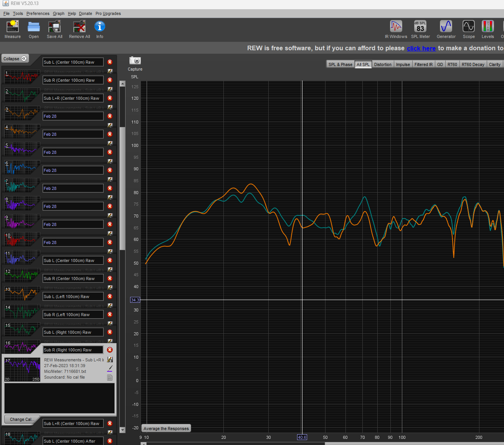Edit the Sub L (Center 100cm) After name field

click(x=73, y=441)
